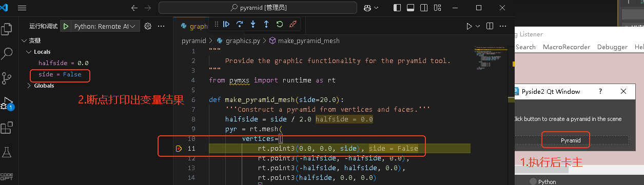This screenshot has width=644, height=185.
Task: Open the Search menu in Listener window
Action: coord(525,47)
